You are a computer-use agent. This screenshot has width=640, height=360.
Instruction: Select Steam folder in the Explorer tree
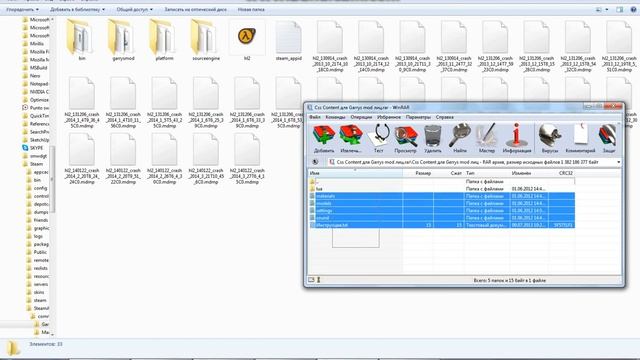click(36, 164)
